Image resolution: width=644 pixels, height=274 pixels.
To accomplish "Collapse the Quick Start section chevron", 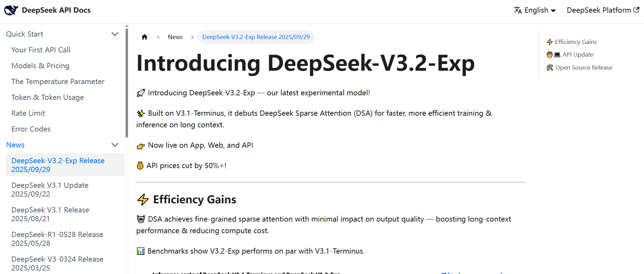I will pyautogui.click(x=115, y=34).
